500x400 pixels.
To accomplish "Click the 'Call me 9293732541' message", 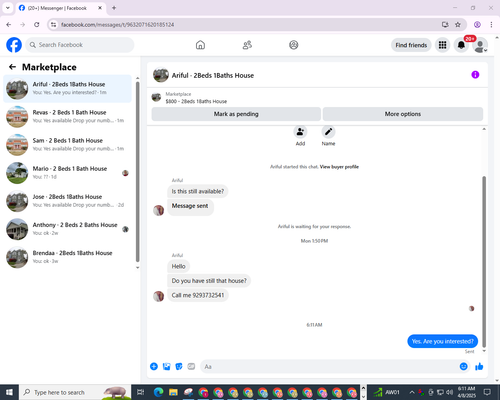I will [x=198, y=295].
